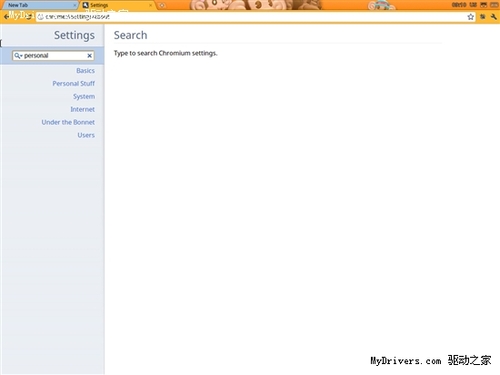Screen dimensions: 500x375
Task: Click the settings search box containing personal
Action: point(53,56)
